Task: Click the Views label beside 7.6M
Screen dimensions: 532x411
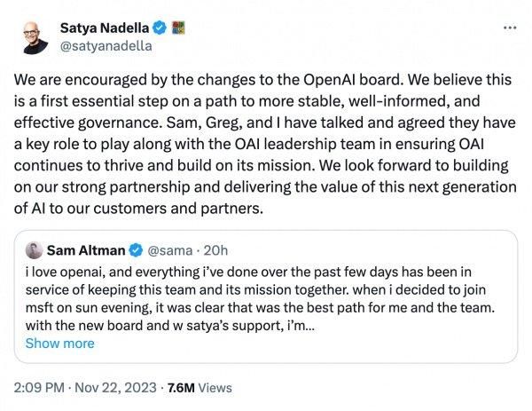Action: point(215,388)
